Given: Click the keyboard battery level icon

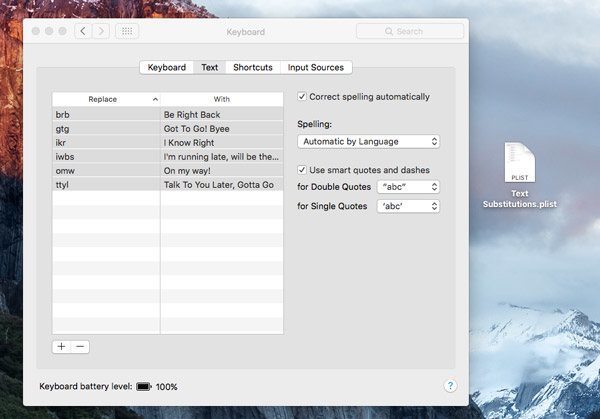Looking at the screenshot, I should pos(144,386).
